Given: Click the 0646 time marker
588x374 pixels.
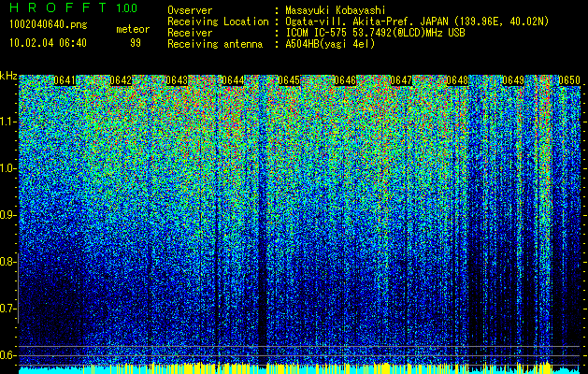Looking at the screenshot, I should click(x=345, y=80).
